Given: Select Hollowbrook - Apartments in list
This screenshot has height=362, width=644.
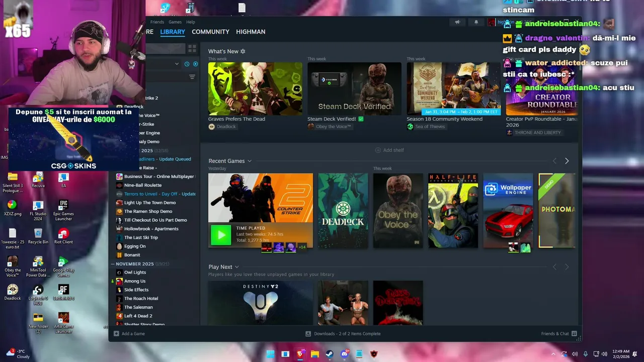Looking at the screenshot, I should (x=147, y=229).
